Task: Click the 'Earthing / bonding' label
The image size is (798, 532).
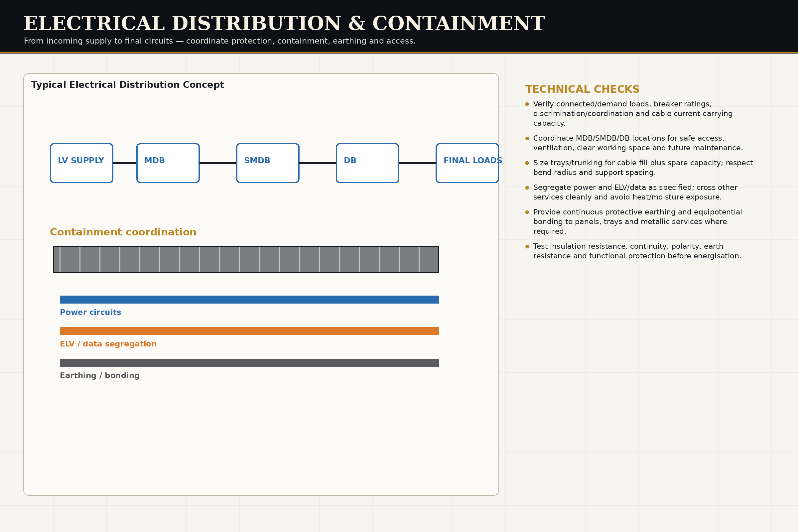Action: pyautogui.click(x=100, y=376)
